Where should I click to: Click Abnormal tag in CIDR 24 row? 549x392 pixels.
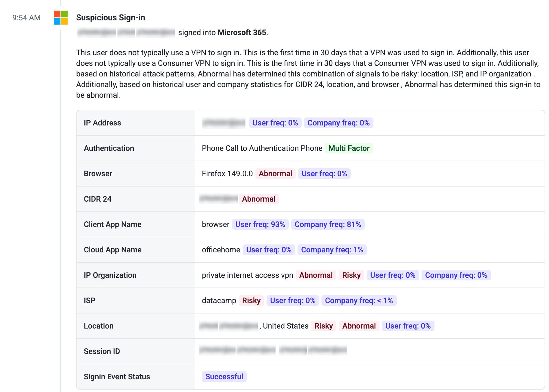click(259, 199)
